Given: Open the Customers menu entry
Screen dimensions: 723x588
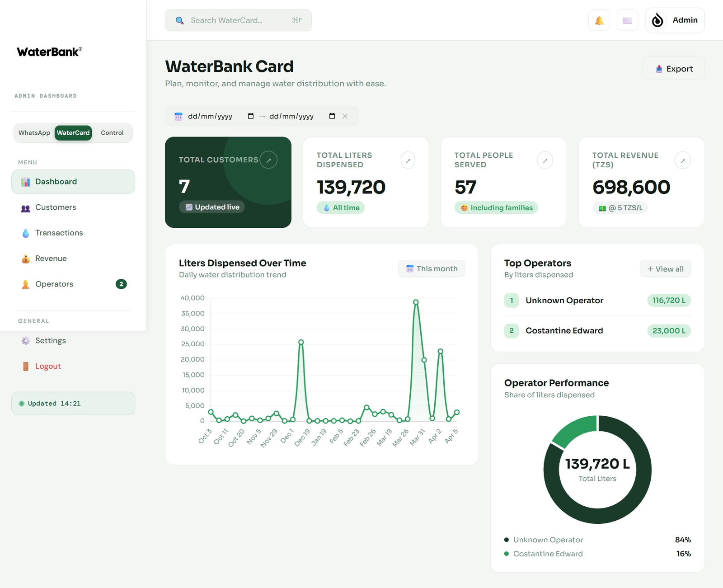Looking at the screenshot, I should 55,207.
